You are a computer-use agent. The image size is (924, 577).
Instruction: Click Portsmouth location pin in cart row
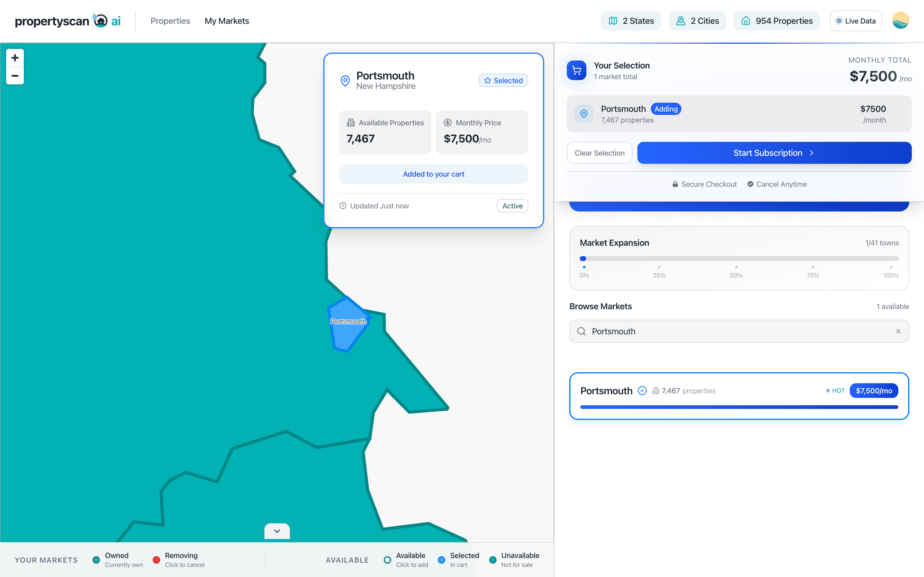584,114
